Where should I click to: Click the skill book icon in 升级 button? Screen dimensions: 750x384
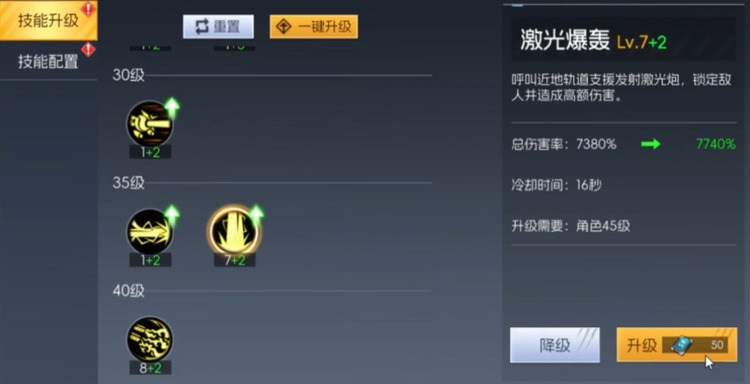point(682,345)
